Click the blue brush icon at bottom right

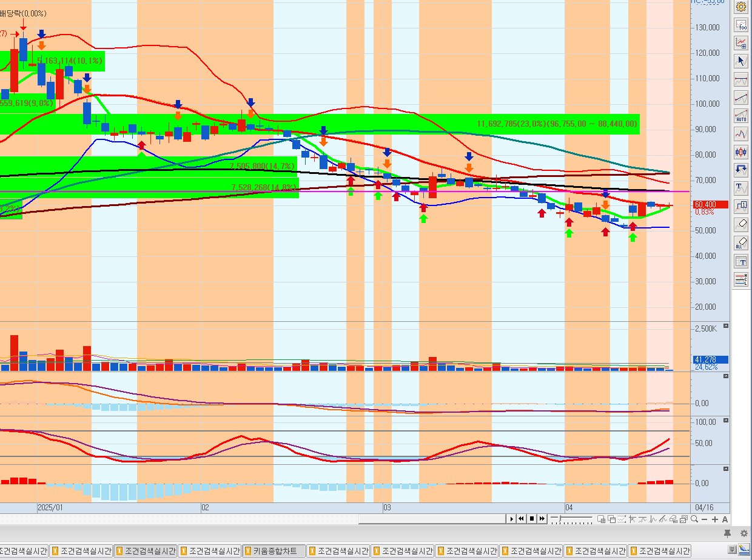click(x=744, y=550)
